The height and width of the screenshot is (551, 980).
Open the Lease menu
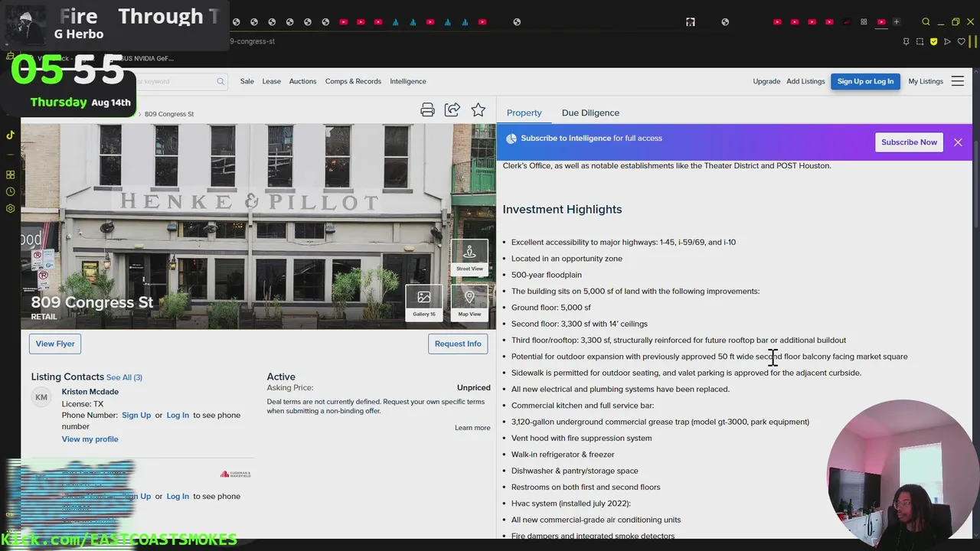[272, 81]
